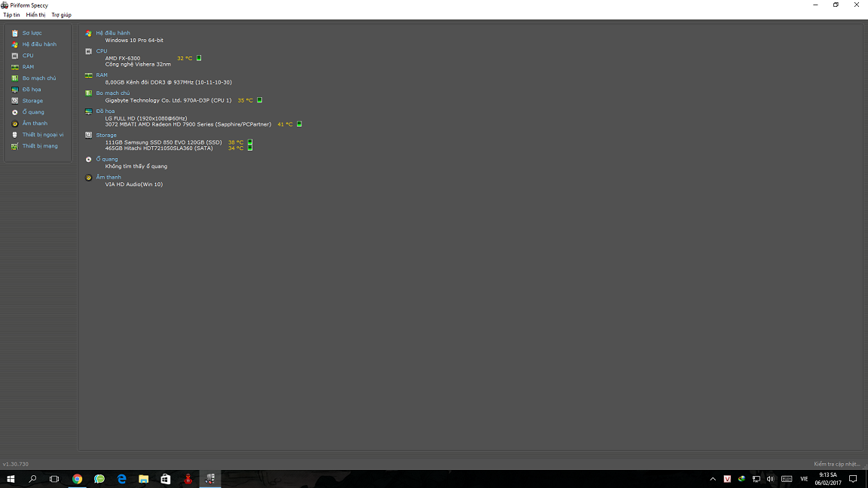Open the Microsoft Store taskbar icon
The height and width of the screenshot is (488, 868).
coord(166,479)
